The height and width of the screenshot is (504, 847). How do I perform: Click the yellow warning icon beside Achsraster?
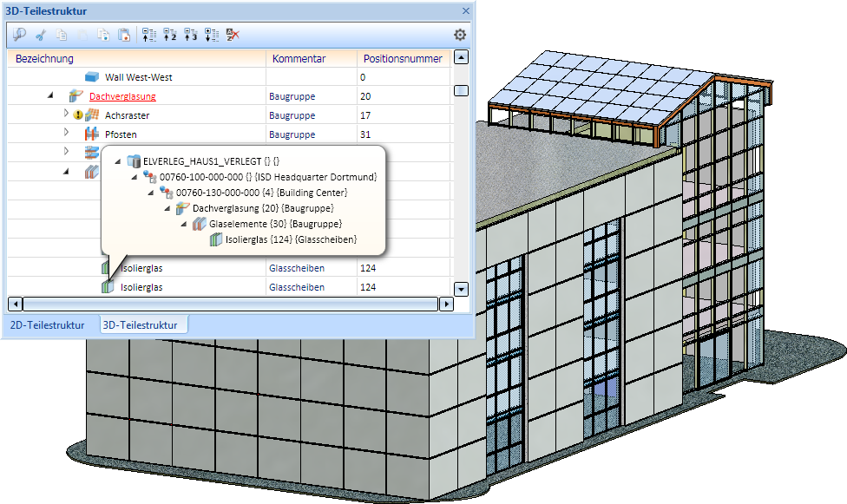pyautogui.click(x=78, y=115)
